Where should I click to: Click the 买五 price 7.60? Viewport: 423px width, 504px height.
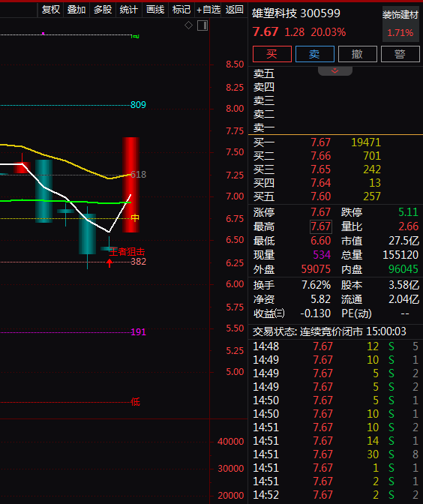coord(320,196)
